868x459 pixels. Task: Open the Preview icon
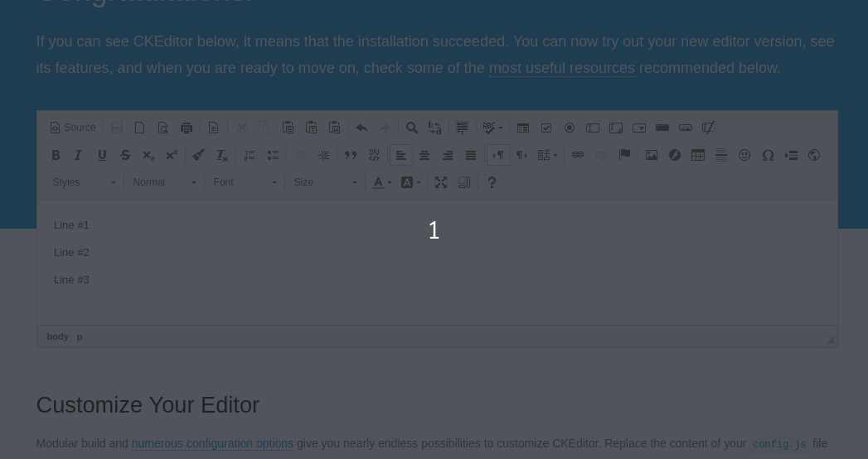coord(162,128)
